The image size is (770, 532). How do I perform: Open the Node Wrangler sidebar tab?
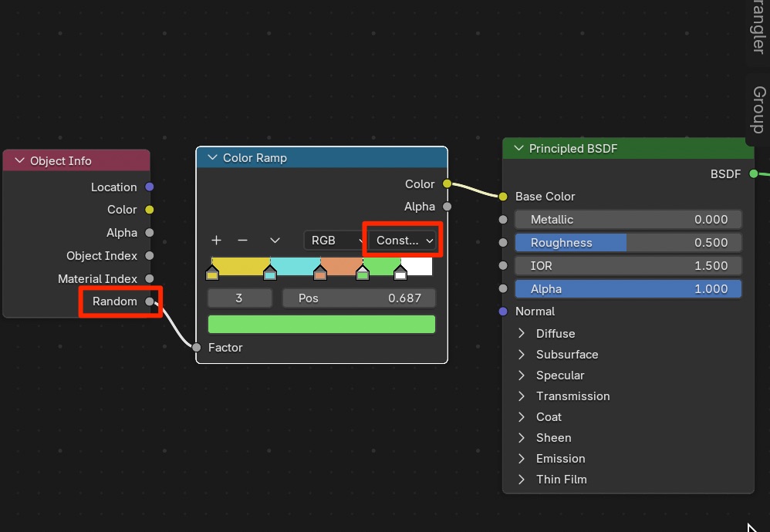click(x=758, y=27)
